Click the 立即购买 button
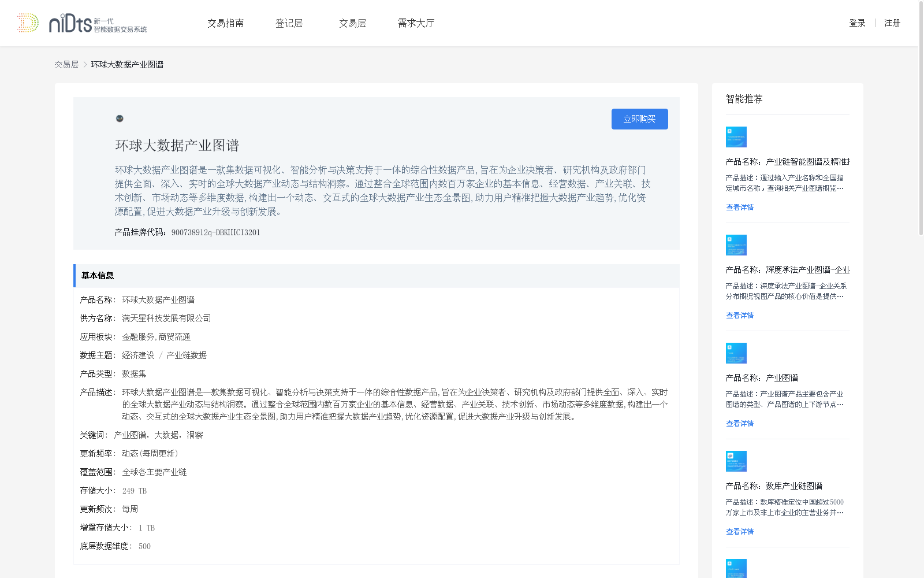The width and height of the screenshot is (924, 578). click(x=640, y=119)
